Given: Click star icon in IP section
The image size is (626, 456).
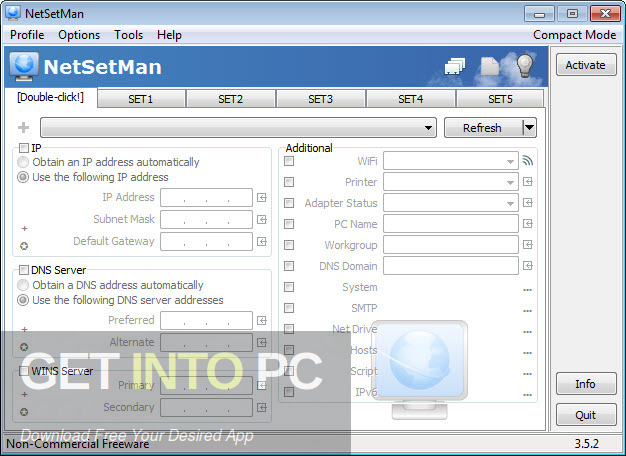Looking at the screenshot, I should click(24, 246).
